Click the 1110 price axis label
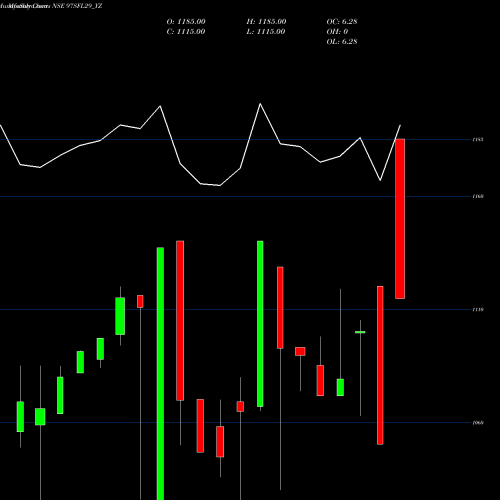The width and height of the screenshot is (500, 500). point(478,310)
